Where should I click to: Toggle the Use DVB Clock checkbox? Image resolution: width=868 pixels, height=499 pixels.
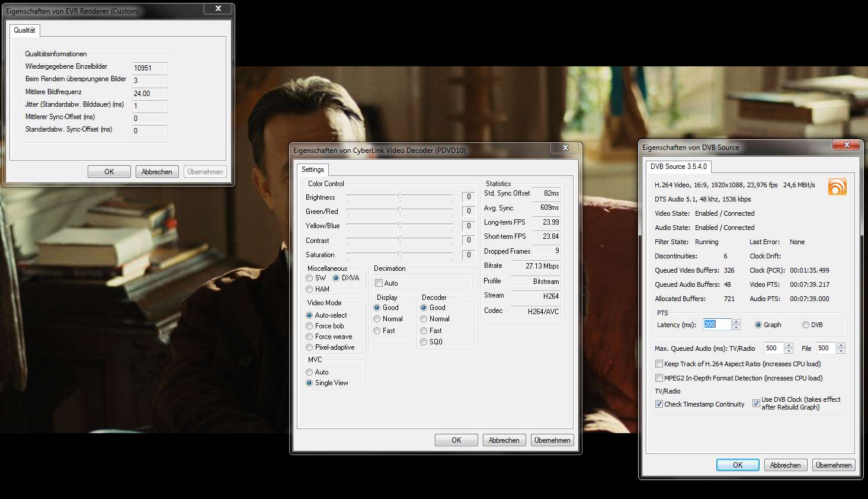coord(756,404)
